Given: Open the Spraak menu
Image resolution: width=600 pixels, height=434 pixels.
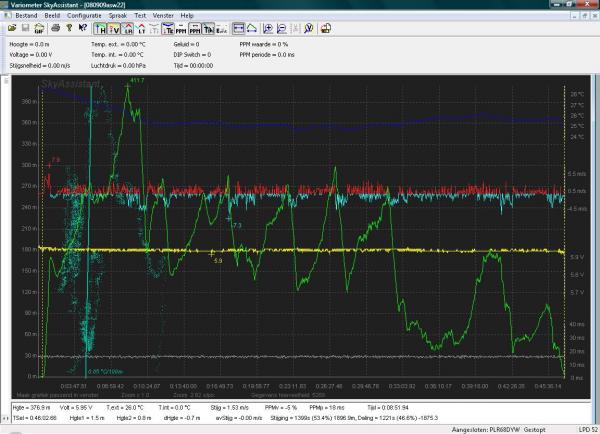Looking at the screenshot, I should point(117,16).
